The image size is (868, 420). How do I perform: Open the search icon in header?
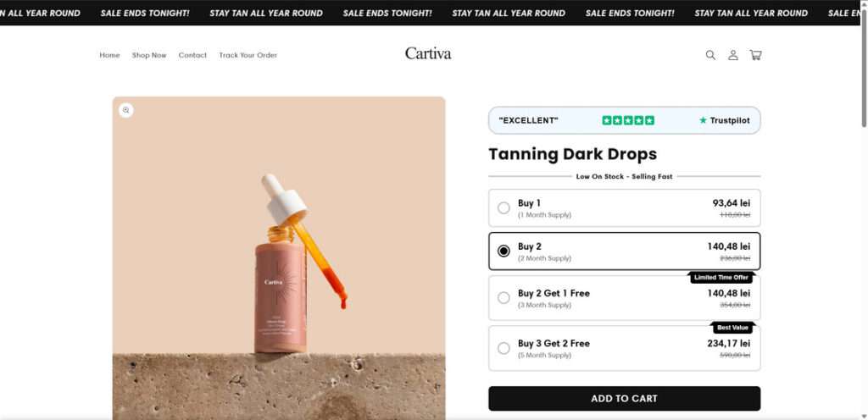(x=710, y=55)
